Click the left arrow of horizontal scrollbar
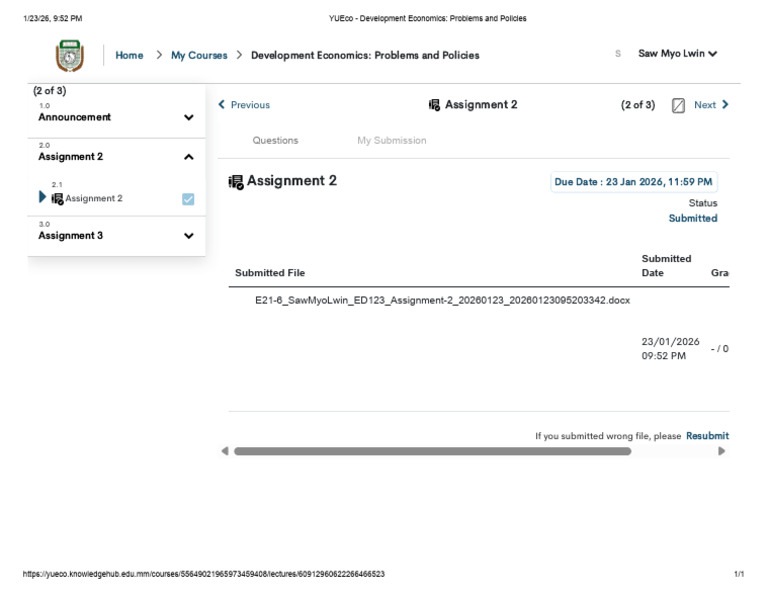 click(225, 451)
